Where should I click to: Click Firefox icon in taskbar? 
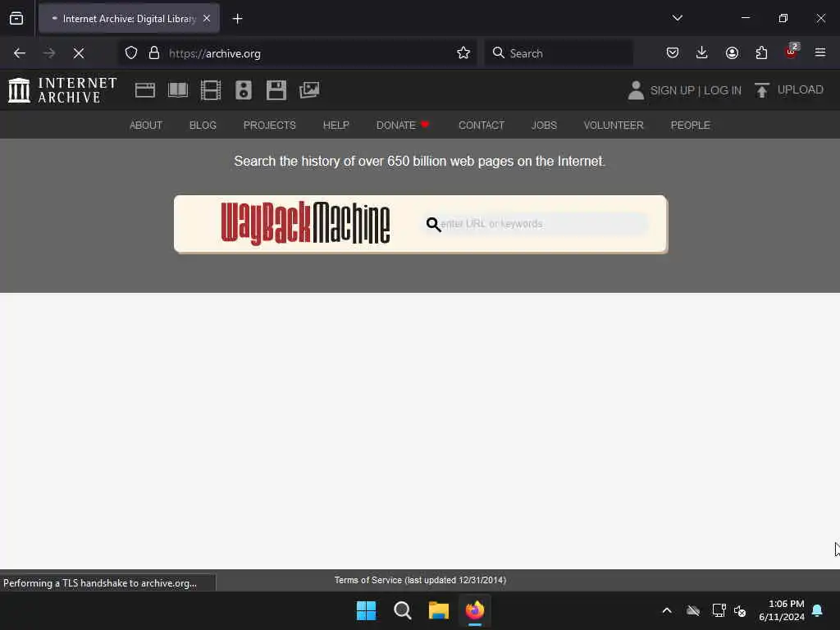(475, 610)
